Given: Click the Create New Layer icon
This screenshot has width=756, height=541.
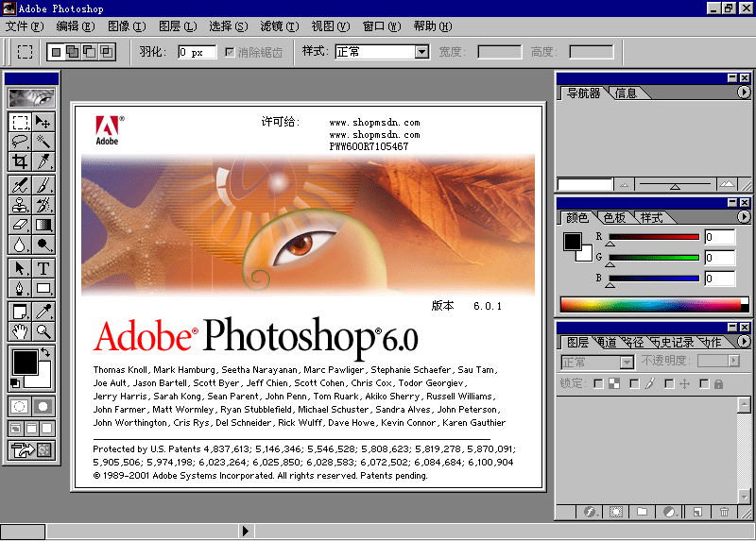Looking at the screenshot, I should 697,512.
